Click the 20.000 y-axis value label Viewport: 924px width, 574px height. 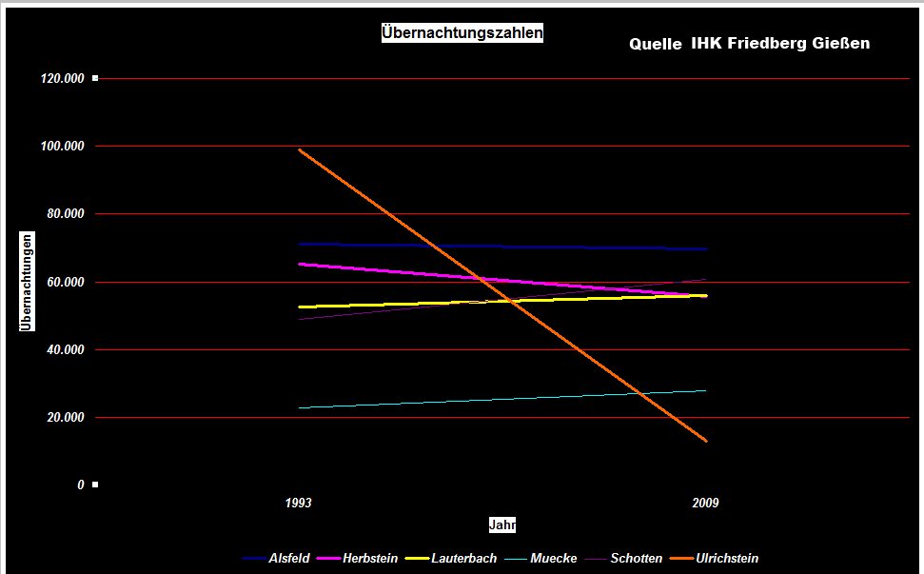coord(66,417)
